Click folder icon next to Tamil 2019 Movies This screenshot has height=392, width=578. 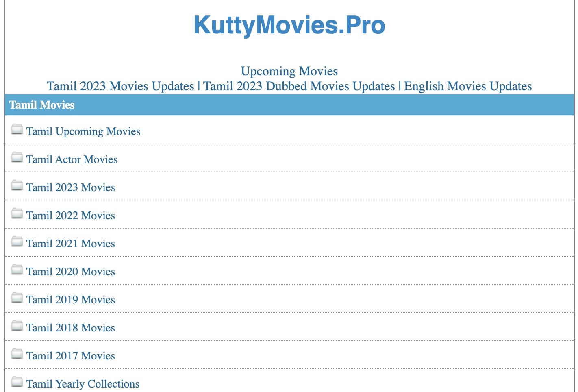click(x=17, y=298)
